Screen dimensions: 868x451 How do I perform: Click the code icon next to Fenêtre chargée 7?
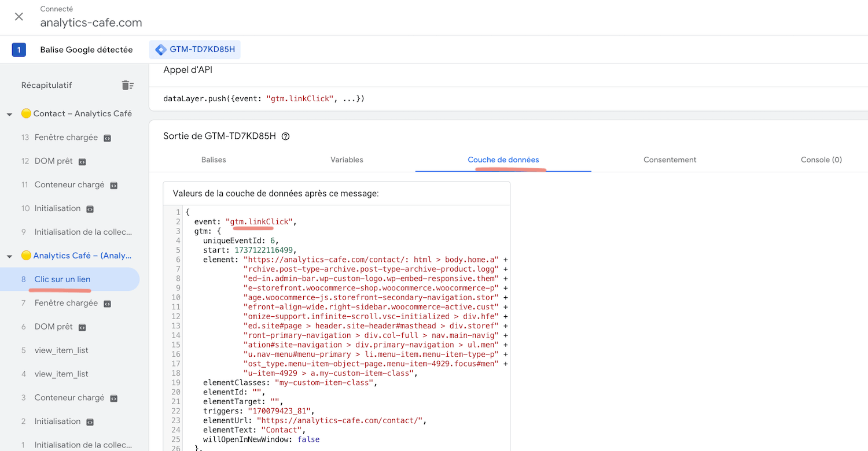(107, 304)
